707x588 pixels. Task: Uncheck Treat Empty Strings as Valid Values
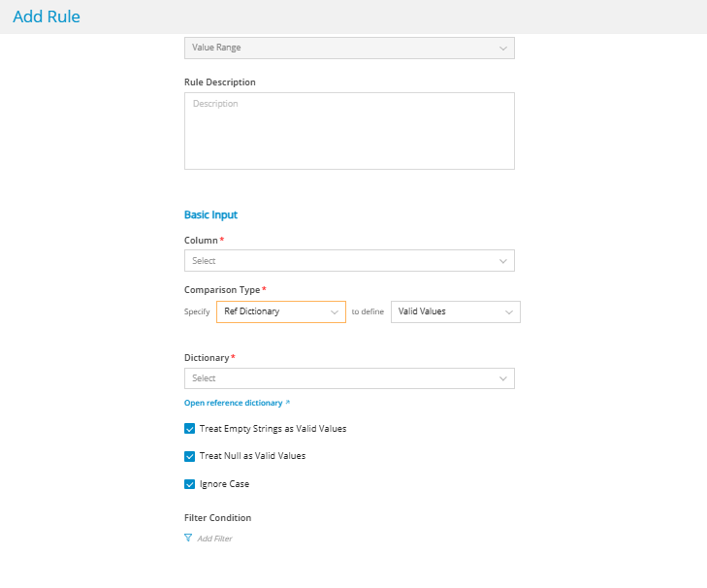190,428
